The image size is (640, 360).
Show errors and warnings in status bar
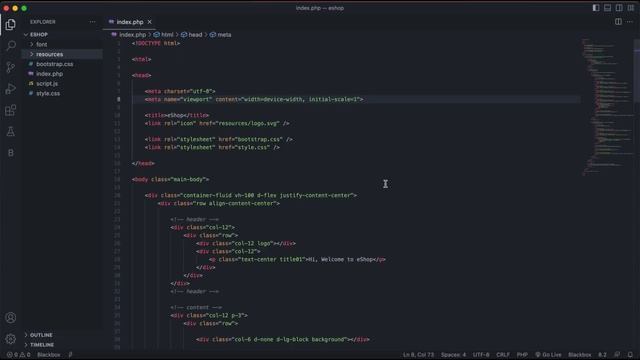[x=18, y=355]
